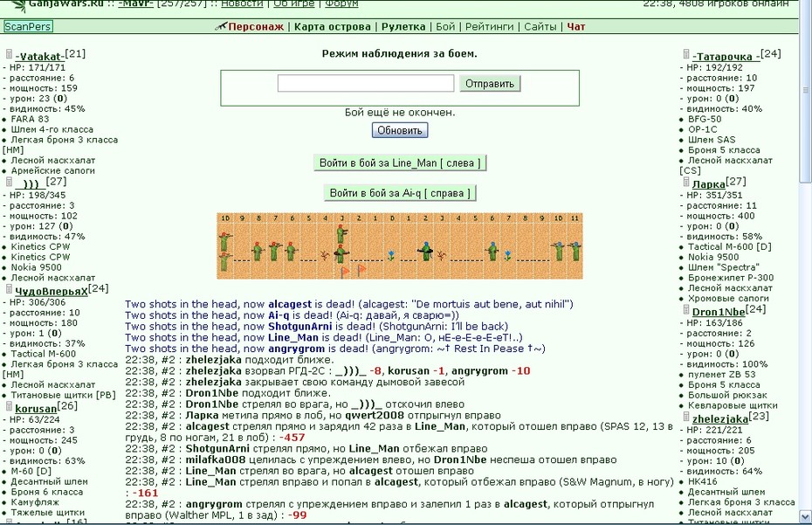Click 'пулемет ZB 53' under Dron1Nbe
Viewport: 812px width, 525px height.
pos(721,374)
